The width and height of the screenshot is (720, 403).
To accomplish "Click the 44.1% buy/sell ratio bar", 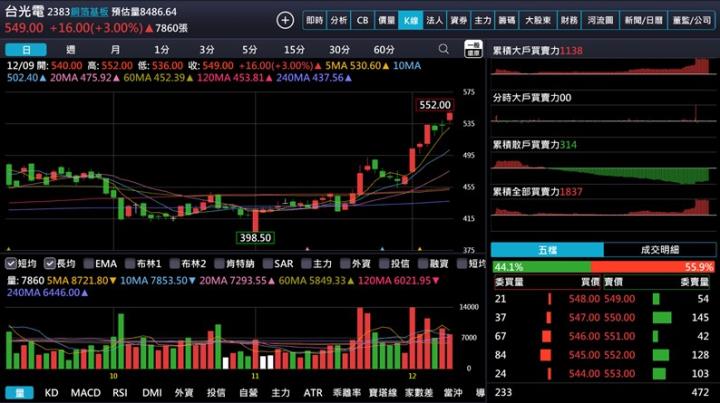I will (541, 267).
